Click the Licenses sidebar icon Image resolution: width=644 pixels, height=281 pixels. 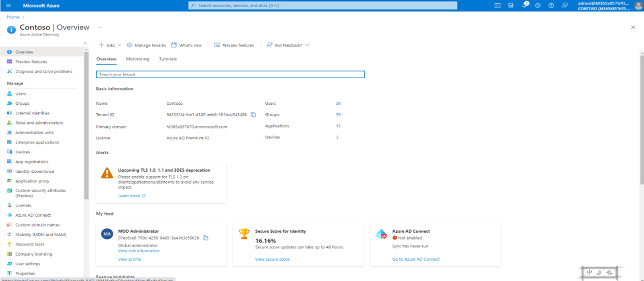pyautogui.click(x=9, y=205)
